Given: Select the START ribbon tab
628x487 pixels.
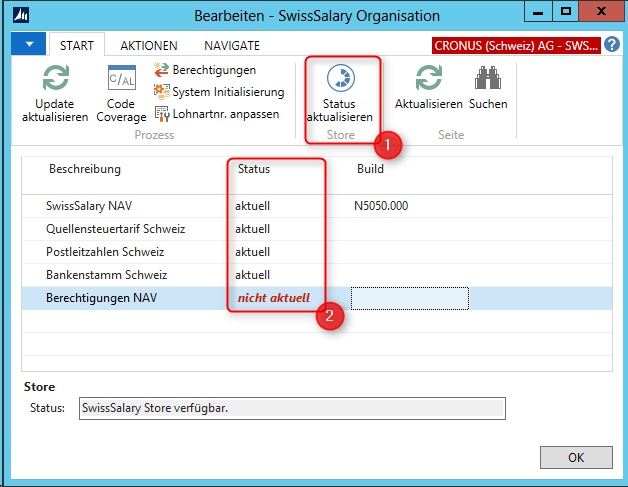Looking at the screenshot, I should (77, 46).
